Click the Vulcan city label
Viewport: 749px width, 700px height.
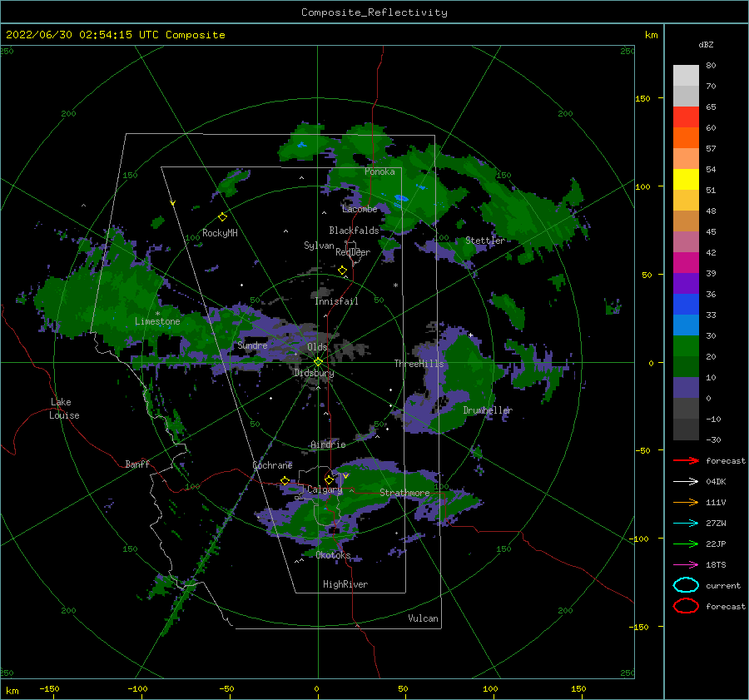point(423,618)
